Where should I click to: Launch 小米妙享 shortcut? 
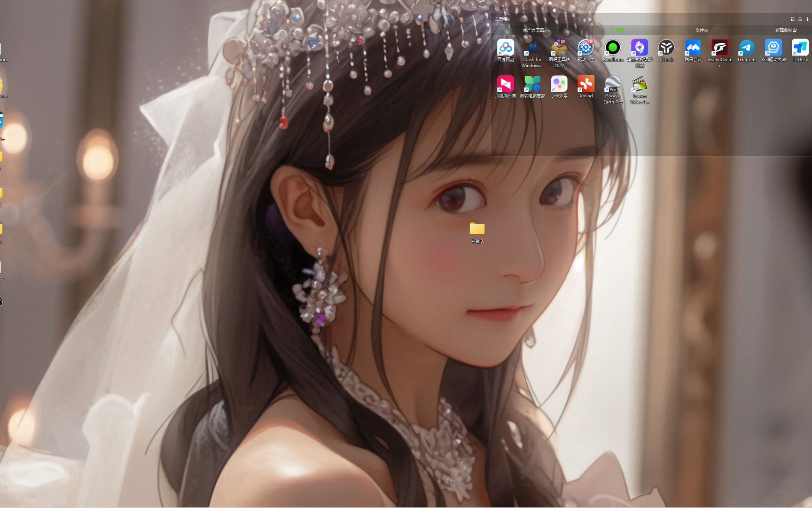(559, 87)
